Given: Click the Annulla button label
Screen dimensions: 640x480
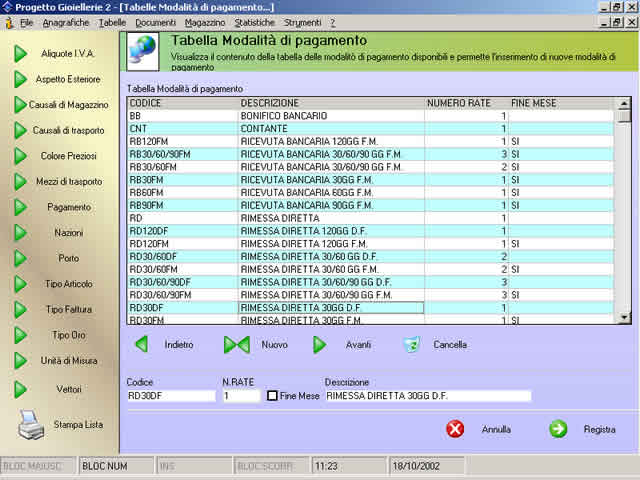Looking at the screenshot, I should [x=496, y=429].
